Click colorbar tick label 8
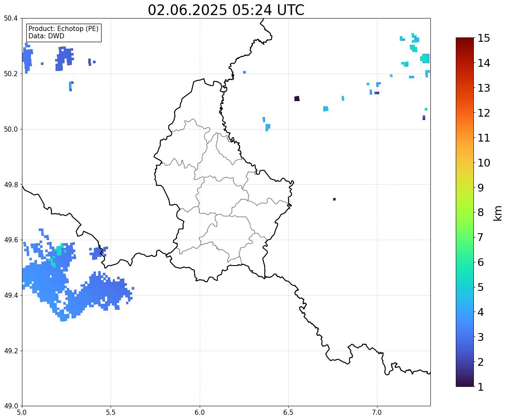The image size is (507, 420). pos(480,213)
